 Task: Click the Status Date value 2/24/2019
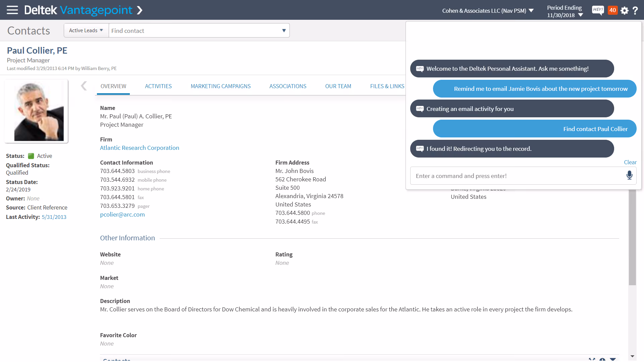point(18,190)
